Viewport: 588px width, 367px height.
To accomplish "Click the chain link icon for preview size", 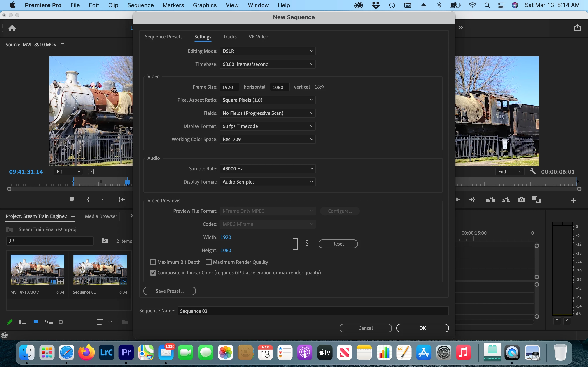I will [307, 243].
